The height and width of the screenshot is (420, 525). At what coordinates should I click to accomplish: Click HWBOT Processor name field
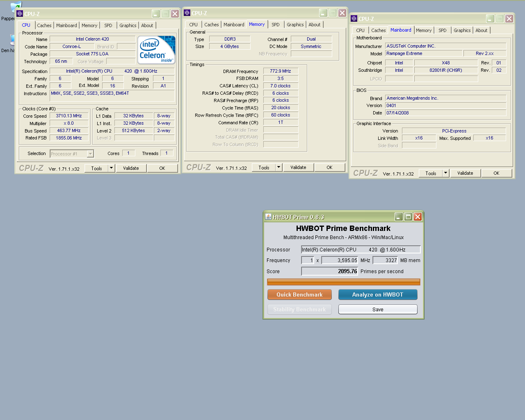(x=361, y=249)
